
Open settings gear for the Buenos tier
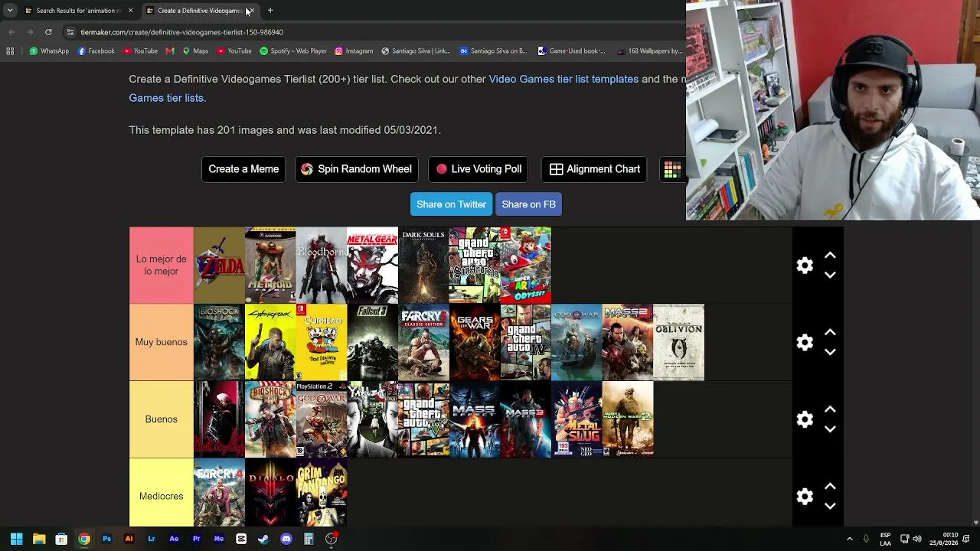pyautogui.click(x=805, y=419)
